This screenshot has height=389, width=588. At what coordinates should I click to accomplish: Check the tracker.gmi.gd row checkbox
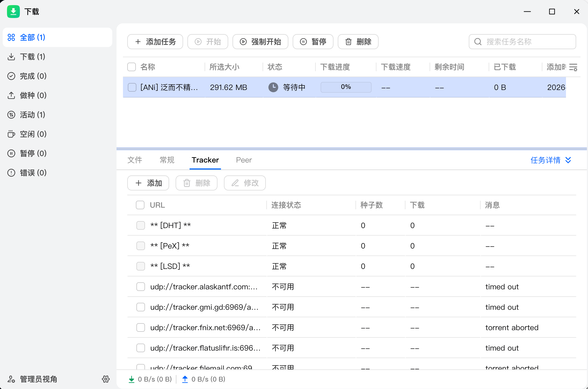pos(140,307)
